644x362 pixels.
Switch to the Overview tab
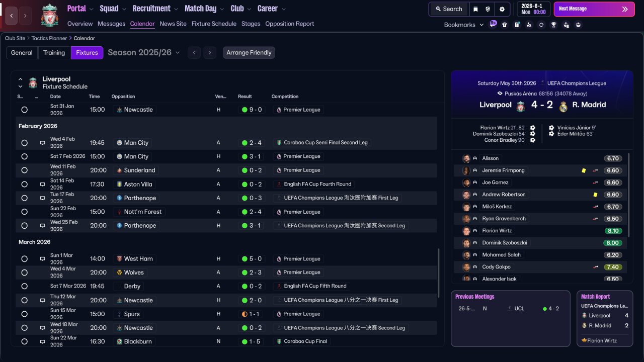coord(80,24)
